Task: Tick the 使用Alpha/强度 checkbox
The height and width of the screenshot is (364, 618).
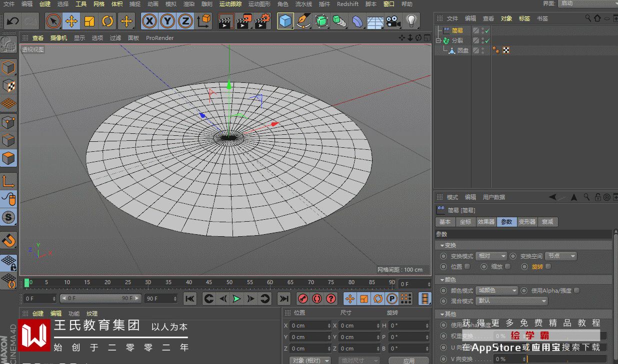Action: coord(577,291)
